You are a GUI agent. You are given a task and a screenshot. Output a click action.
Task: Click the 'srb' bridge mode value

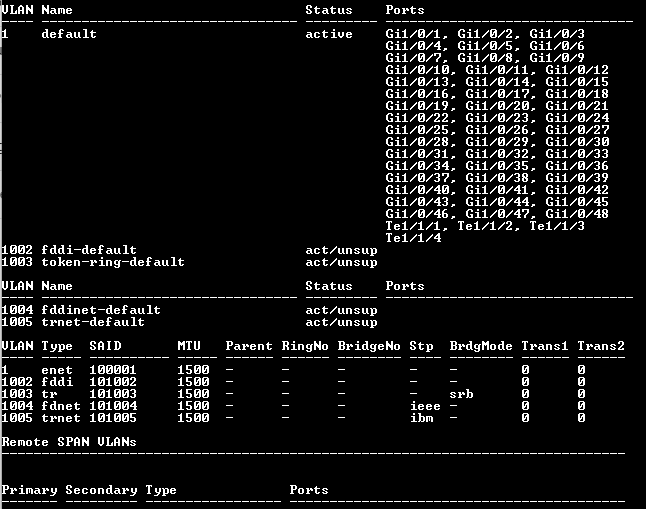461,394
